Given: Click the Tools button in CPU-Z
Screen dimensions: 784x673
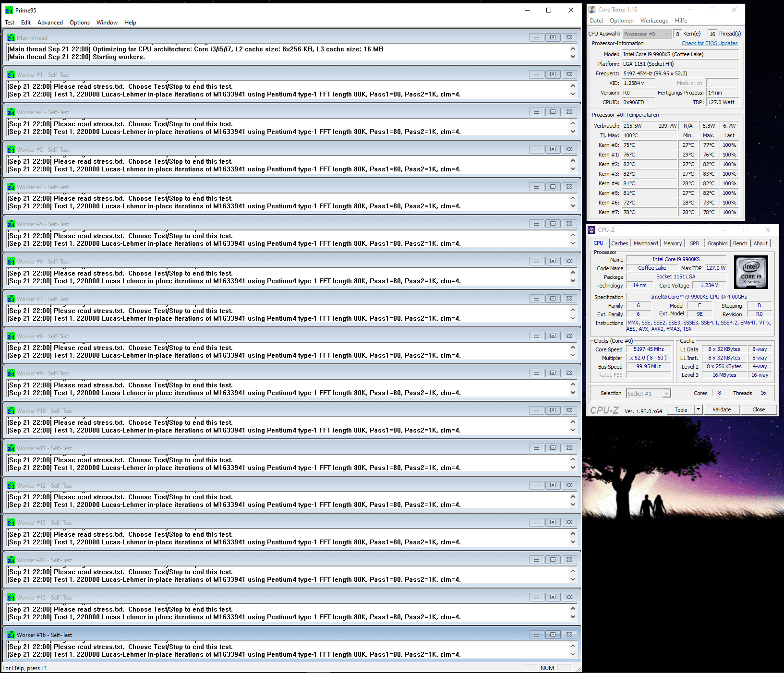Looking at the screenshot, I should [x=681, y=409].
